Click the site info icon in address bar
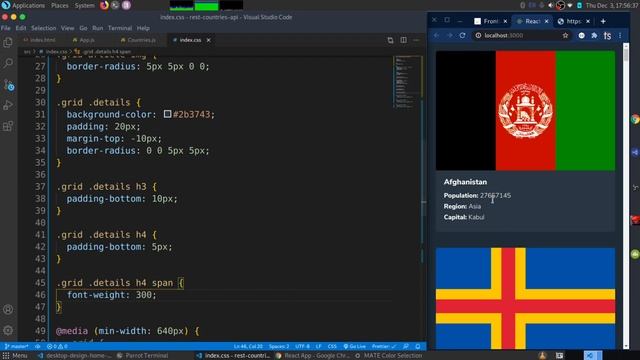640x360 pixels. point(478,36)
